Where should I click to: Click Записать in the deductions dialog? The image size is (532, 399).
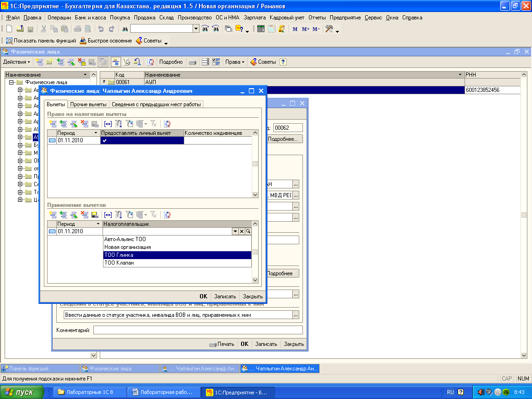[x=225, y=296]
